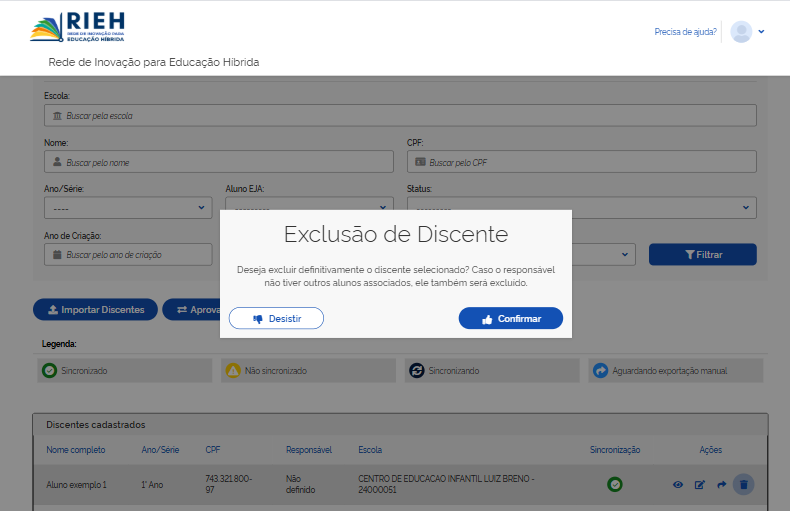This screenshot has width=790, height=511.
Task: Click the export arrow icon in Ações
Action: (721, 485)
